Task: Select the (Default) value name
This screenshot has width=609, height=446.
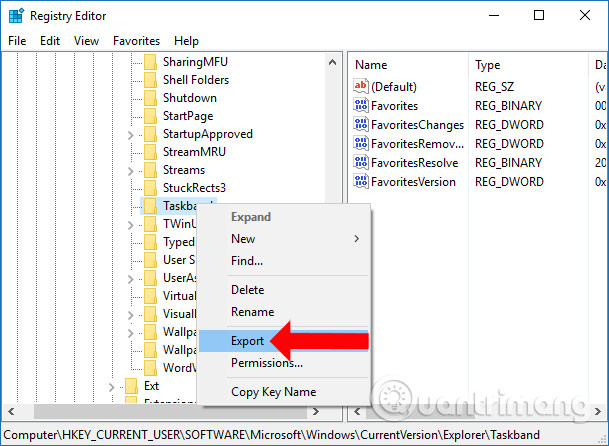Action: [x=394, y=87]
